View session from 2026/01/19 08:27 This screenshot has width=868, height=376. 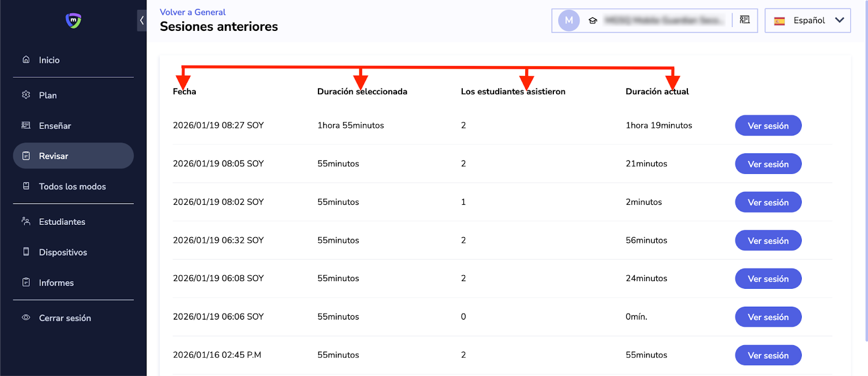coord(768,126)
